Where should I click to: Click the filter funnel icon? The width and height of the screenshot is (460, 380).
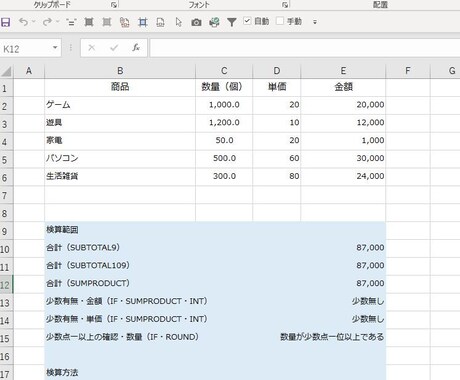point(232,22)
